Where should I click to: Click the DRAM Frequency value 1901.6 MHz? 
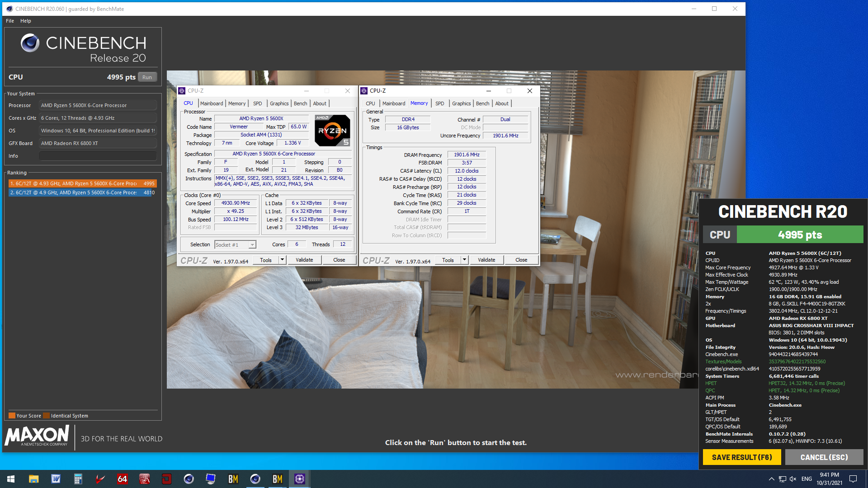click(x=467, y=155)
